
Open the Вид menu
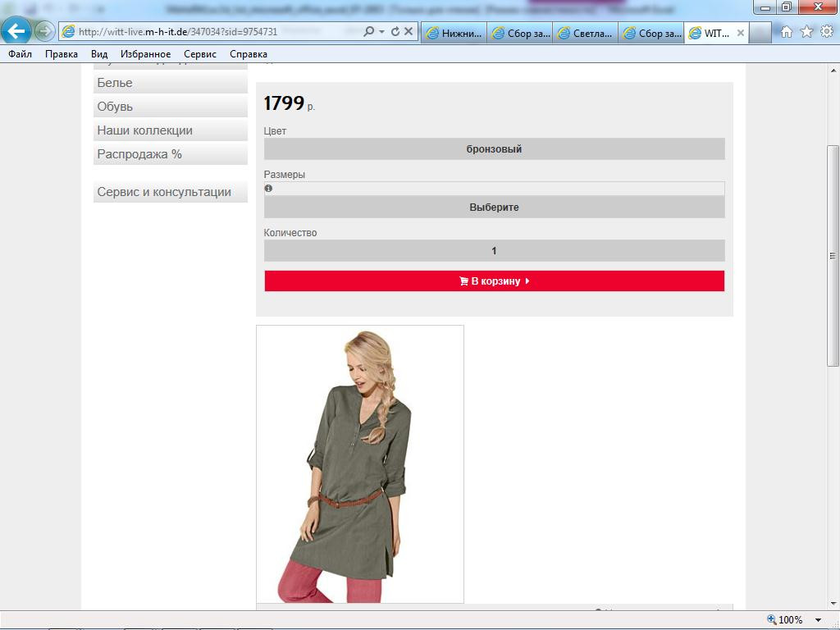click(99, 54)
